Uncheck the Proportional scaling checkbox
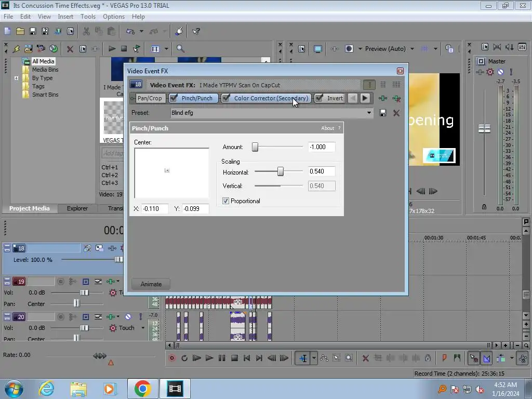This screenshot has height=399, width=532. (225, 201)
